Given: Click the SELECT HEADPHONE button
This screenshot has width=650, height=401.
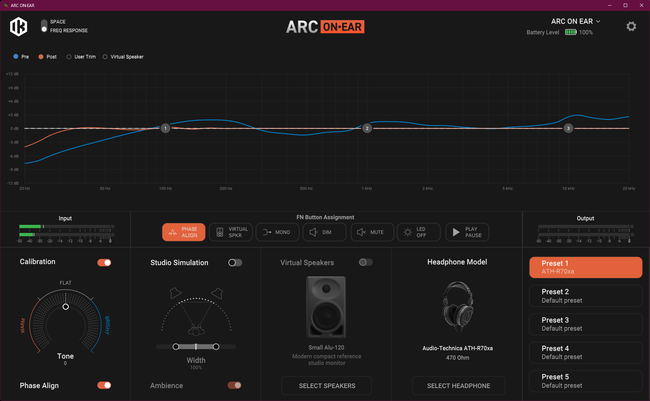Looking at the screenshot, I should (x=458, y=386).
